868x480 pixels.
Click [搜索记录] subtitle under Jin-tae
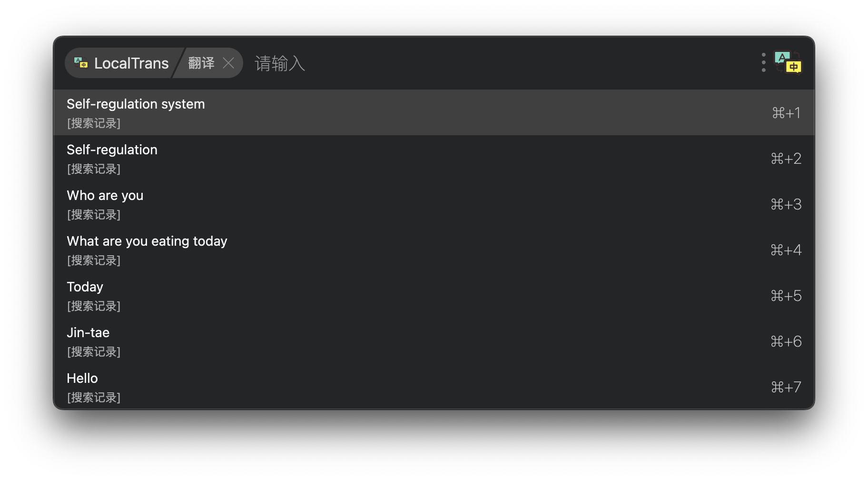94,352
